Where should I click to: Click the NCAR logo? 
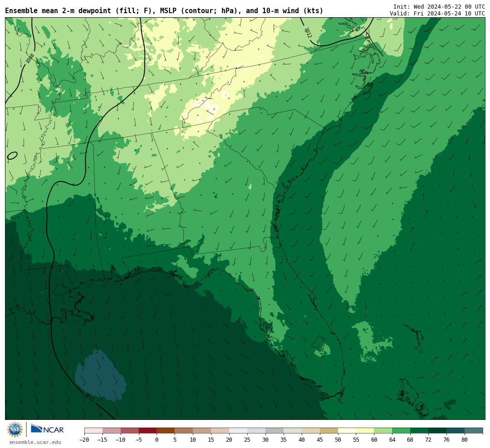coord(47,429)
